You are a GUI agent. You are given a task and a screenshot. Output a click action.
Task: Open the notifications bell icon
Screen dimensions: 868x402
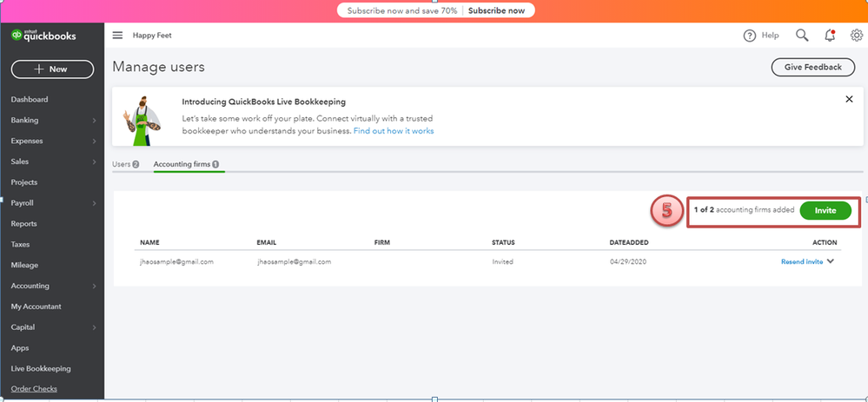tap(829, 36)
